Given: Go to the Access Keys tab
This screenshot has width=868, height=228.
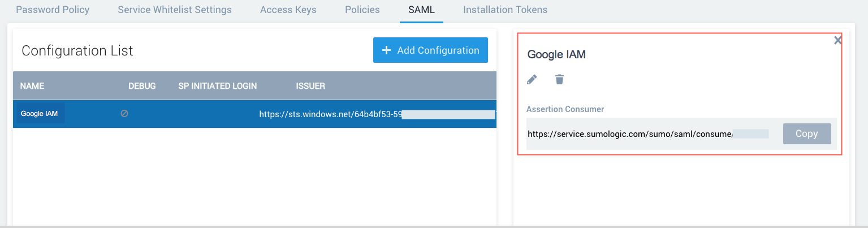Looking at the screenshot, I should pyautogui.click(x=288, y=10).
